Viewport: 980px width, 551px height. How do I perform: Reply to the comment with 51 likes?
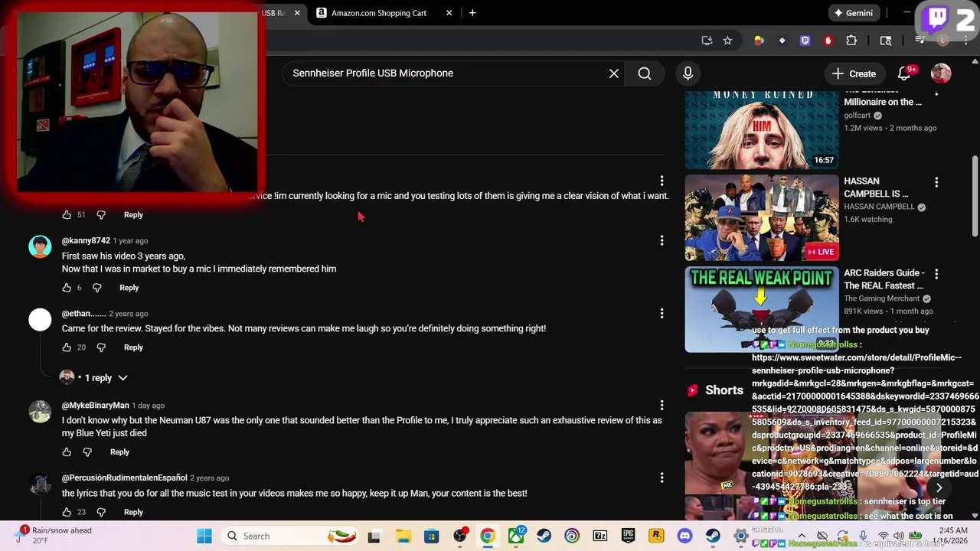click(x=133, y=215)
